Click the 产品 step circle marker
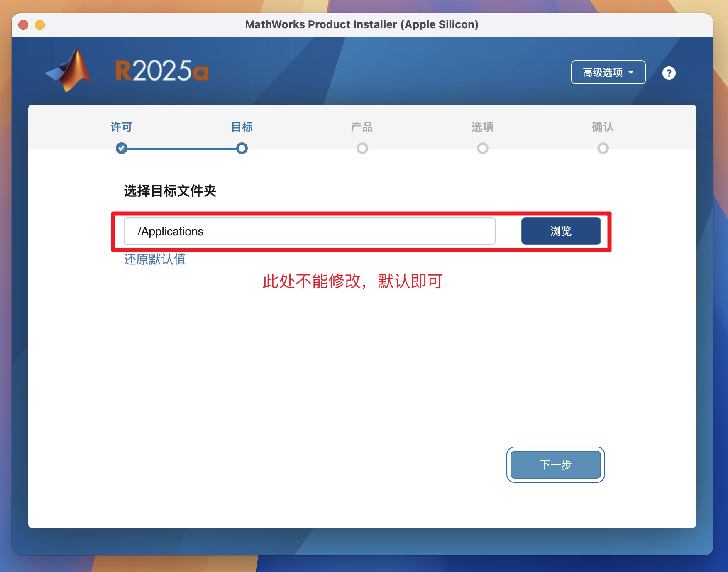 pos(362,148)
